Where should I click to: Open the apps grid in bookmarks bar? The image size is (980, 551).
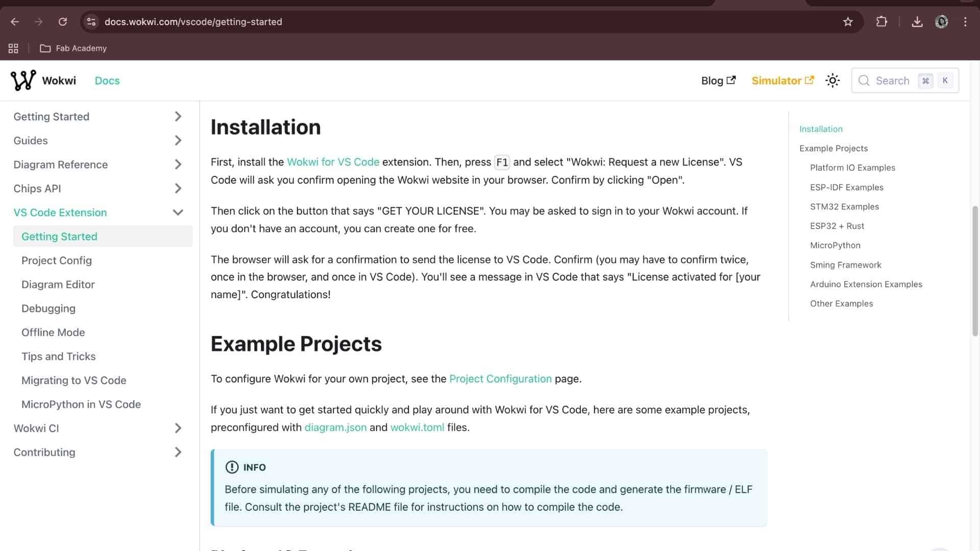point(13,48)
